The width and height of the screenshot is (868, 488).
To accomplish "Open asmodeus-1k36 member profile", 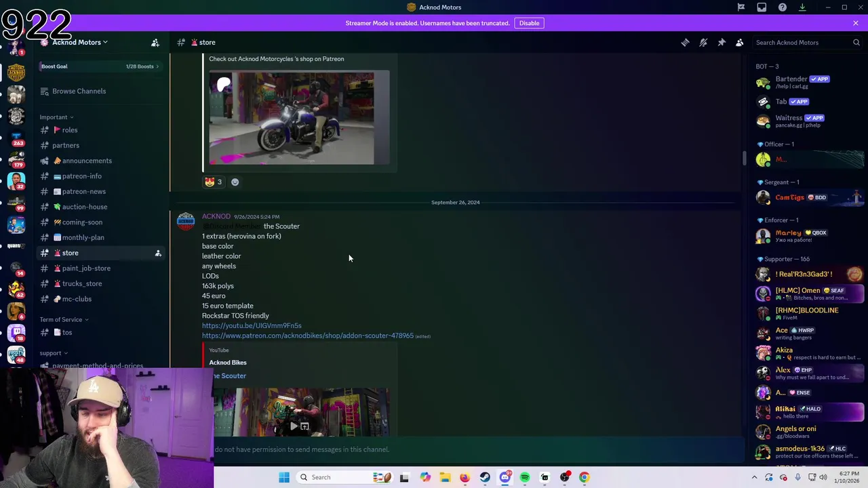I will tap(809, 451).
